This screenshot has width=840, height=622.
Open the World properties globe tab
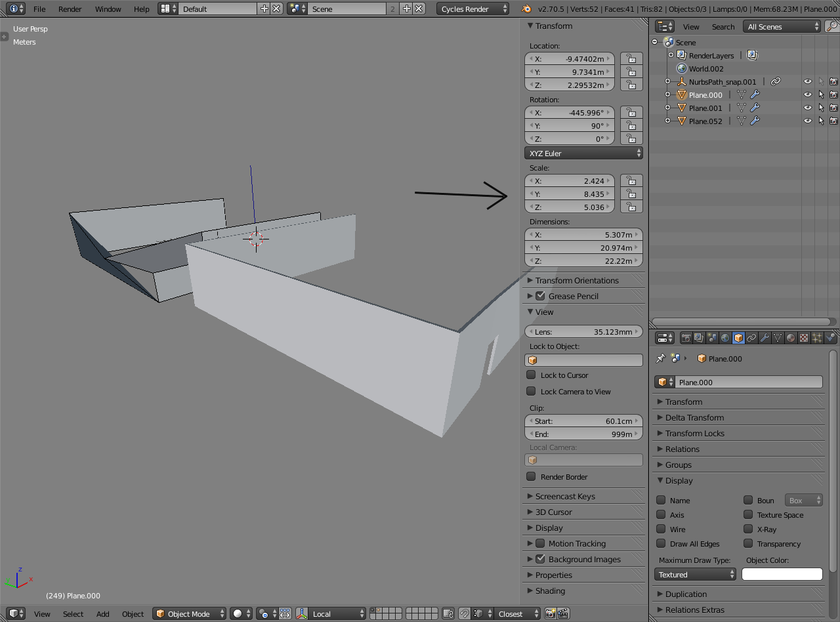725,338
